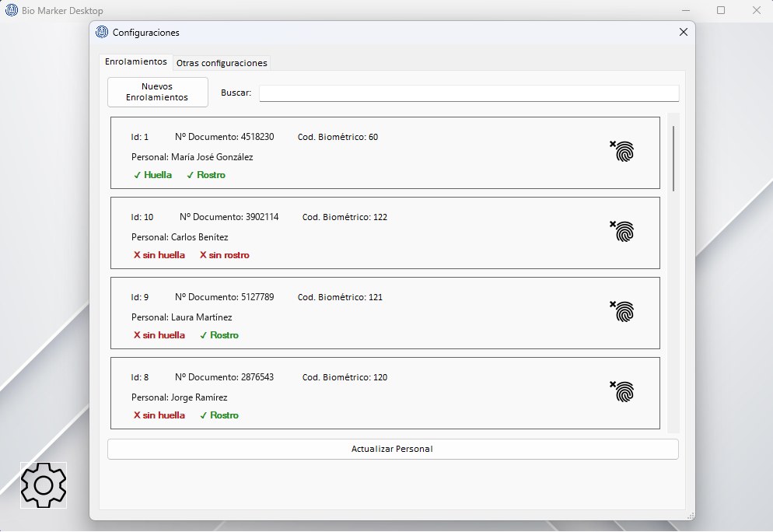Click 'sin huella' status for Jorge Ramírez

tap(159, 415)
